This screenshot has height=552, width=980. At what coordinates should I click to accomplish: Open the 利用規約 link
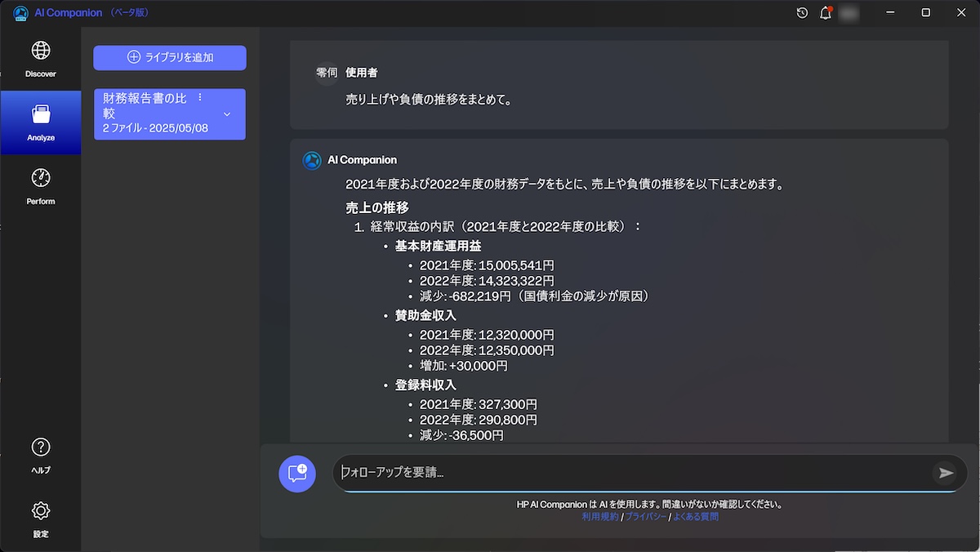coord(600,517)
